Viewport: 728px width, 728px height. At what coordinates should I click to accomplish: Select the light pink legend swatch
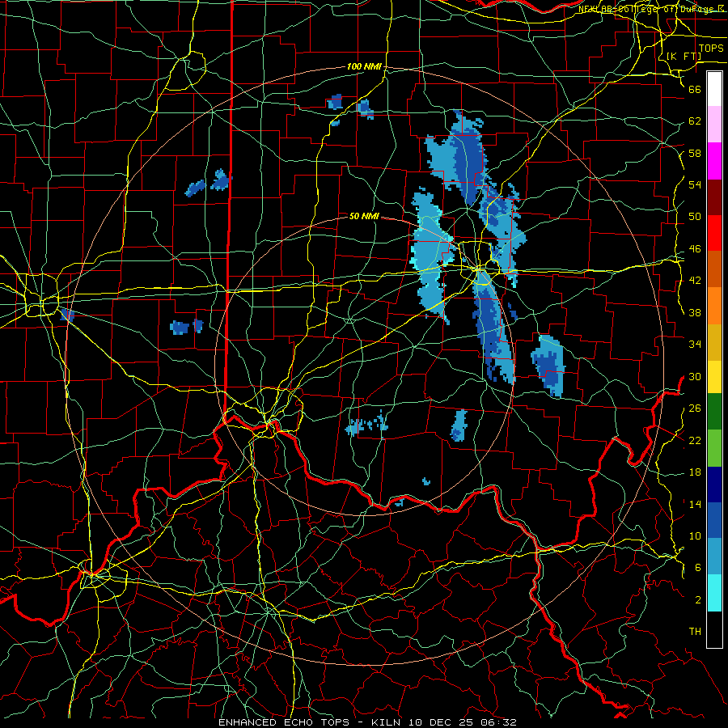[x=714, y=125]
